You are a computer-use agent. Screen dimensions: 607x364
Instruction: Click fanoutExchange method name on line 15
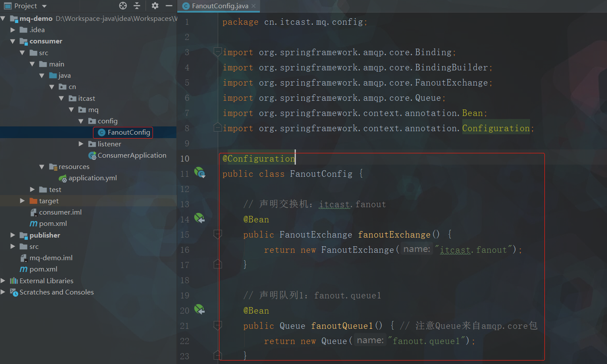pos(394,235)
